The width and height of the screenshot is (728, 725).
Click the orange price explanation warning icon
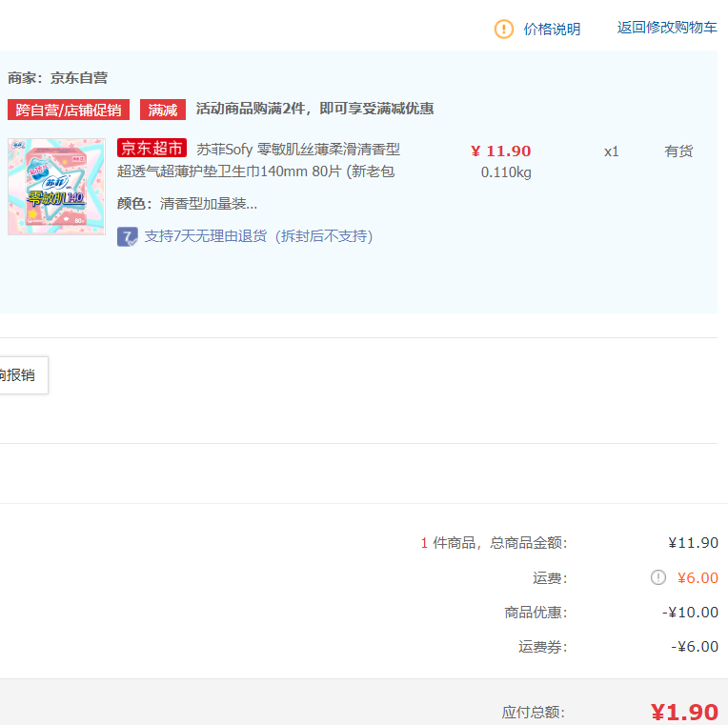(504, 29)
